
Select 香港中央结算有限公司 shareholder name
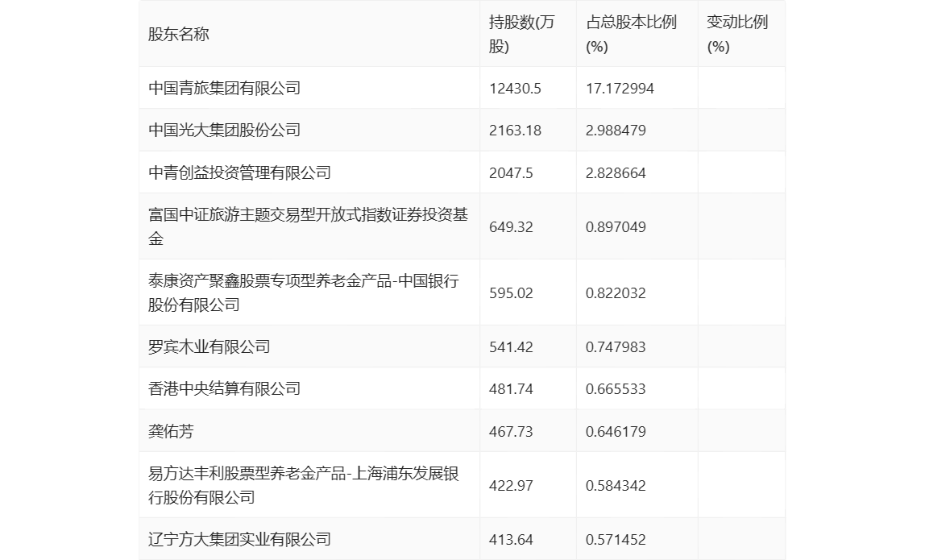225,389
